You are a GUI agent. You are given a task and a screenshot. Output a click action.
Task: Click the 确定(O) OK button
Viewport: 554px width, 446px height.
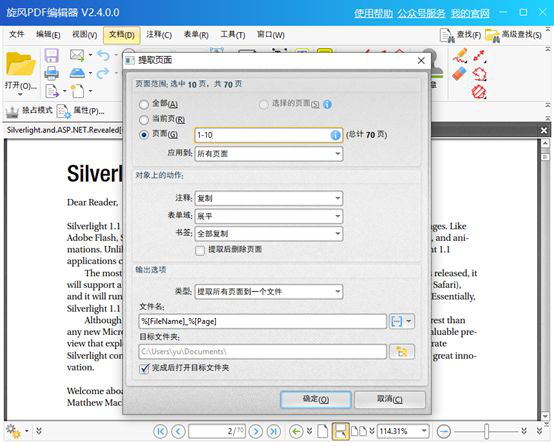click(316, 399)
